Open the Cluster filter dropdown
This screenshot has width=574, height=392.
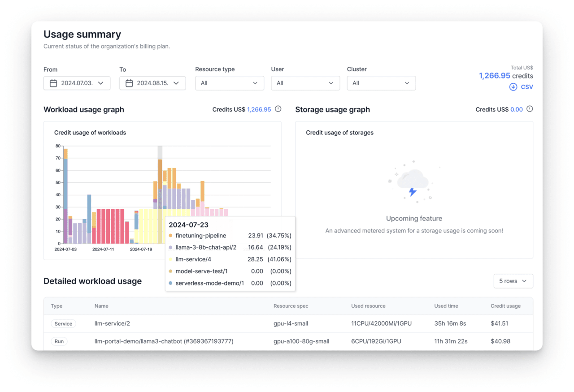click(x=381, y=83)
